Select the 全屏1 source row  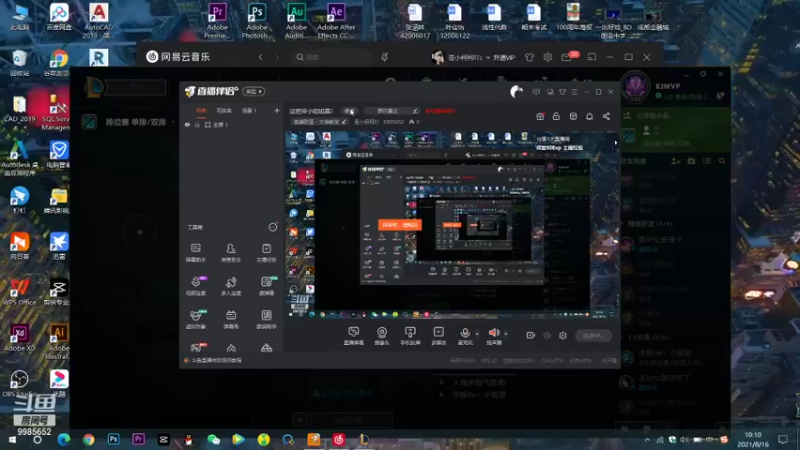(231, 124)
